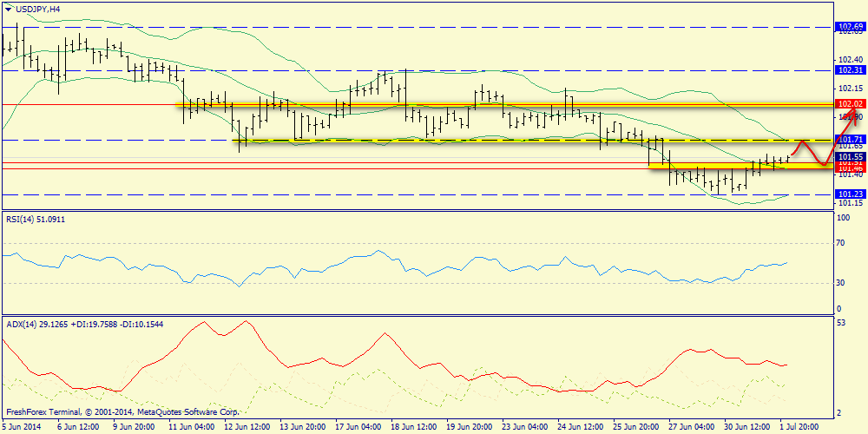Click the 30 Jun 12:00 time label

pyautogui.click(x=746, y=427)
